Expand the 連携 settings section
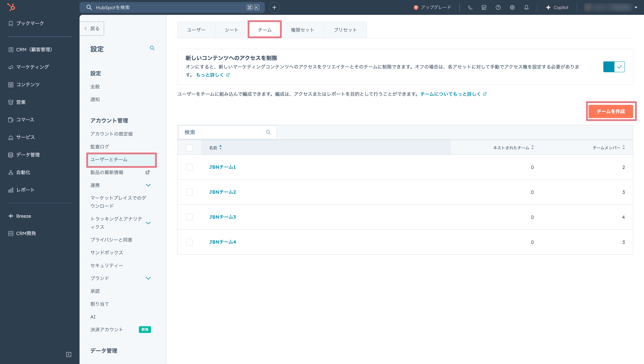 point(148,185)
